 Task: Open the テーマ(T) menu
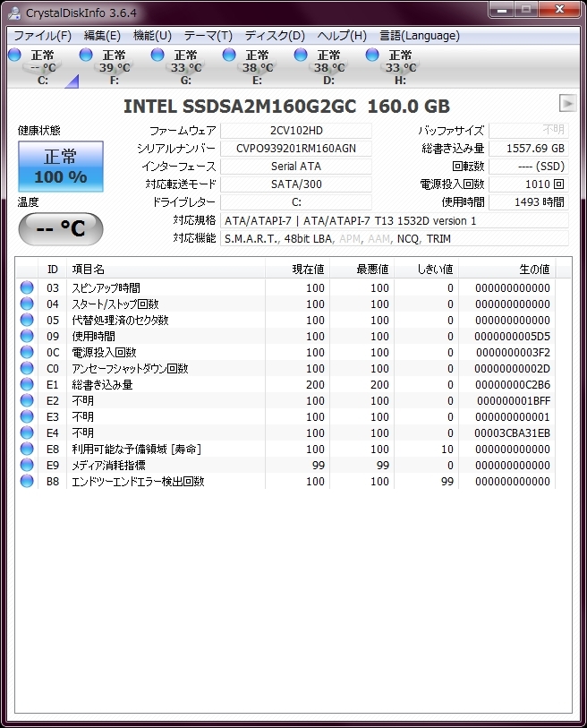pyautogui.click(x=208, y=36)
